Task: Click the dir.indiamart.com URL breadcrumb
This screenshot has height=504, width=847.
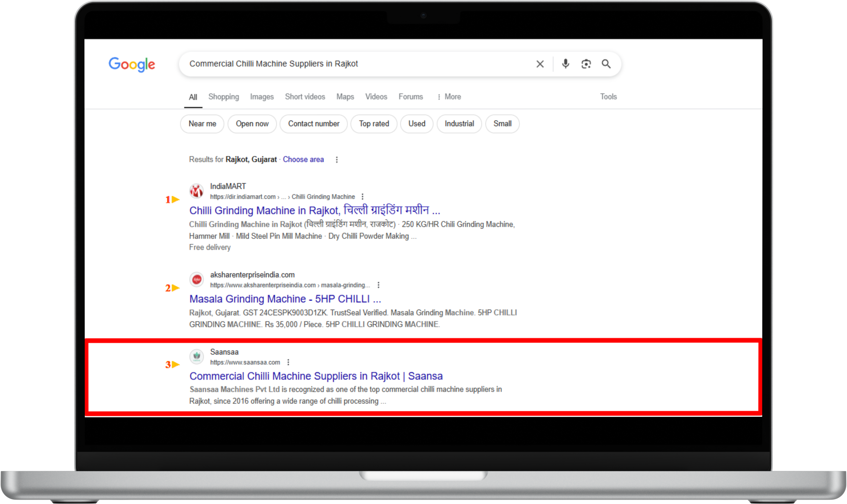Action: [x=282, y=197]
